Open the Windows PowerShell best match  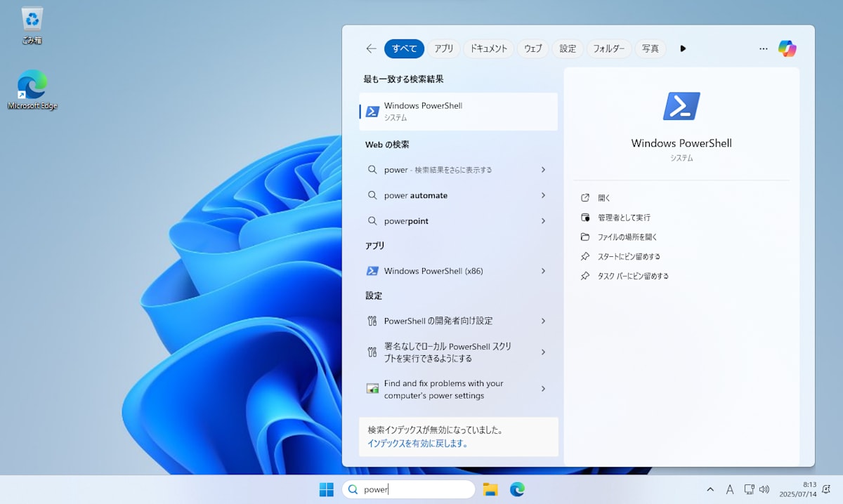(458, 112)
